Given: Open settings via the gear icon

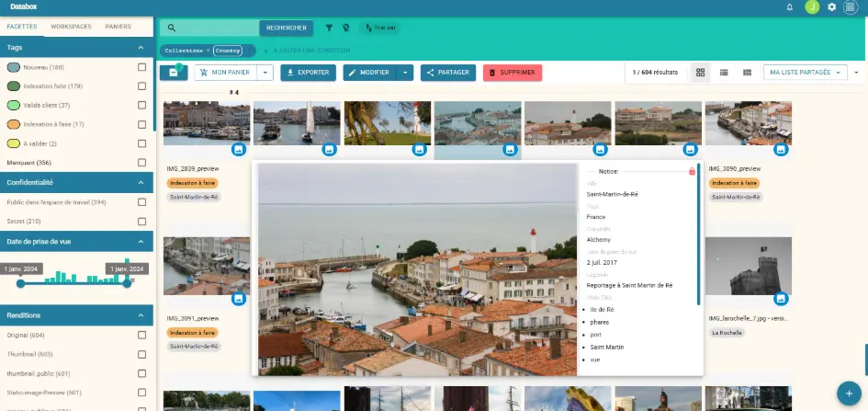Looking at the screenshot, I should 831,7.
